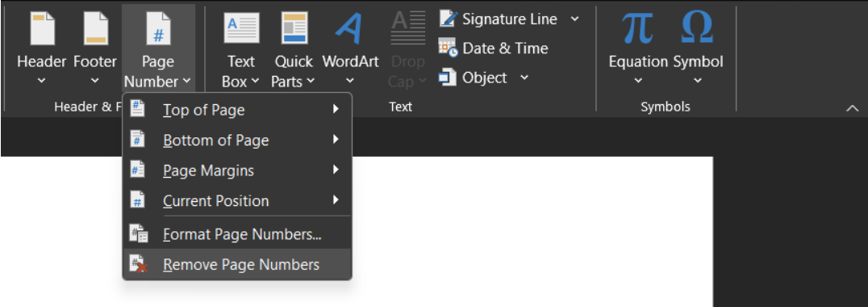Expand the Symbol dropdown arrow
Image resolution: width=868 pixels, height=307 pixels.
coord(698,81)
